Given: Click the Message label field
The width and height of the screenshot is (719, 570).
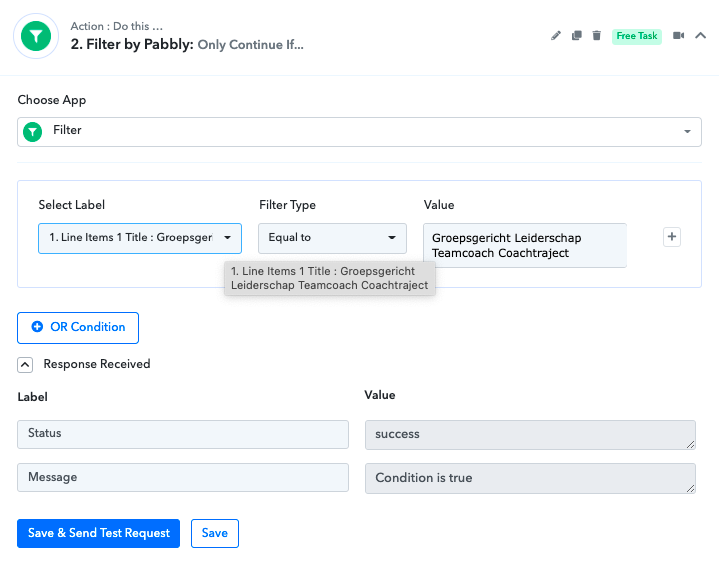Looking at the screenshot, I should tap(183, 477).
